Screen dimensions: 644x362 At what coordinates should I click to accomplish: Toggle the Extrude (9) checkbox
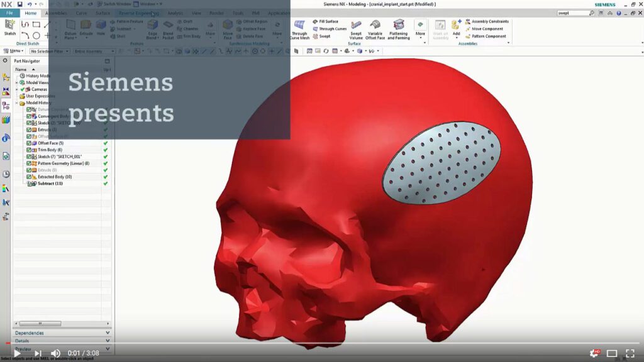click(29, 170)
